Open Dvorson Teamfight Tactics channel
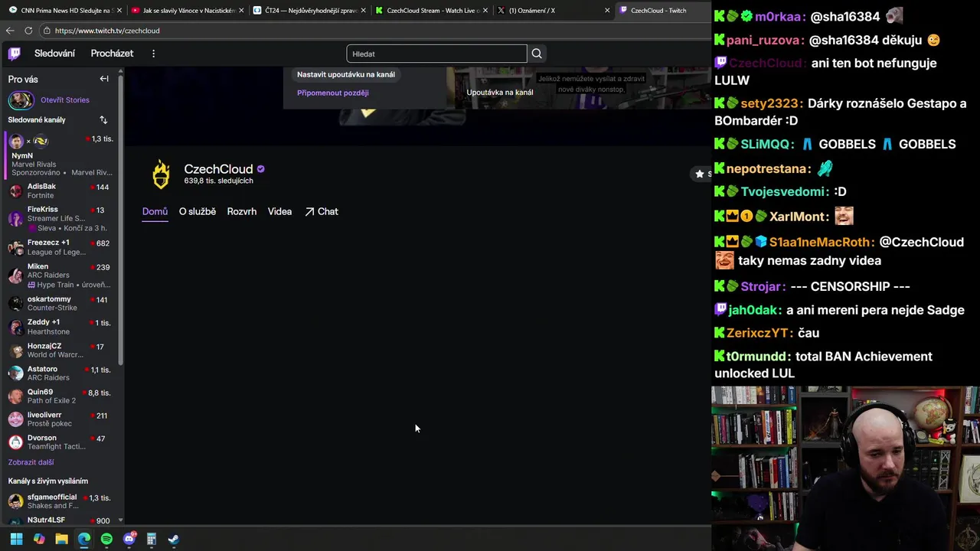The height and width of the screenshot is (551, 980). point(61,442)
